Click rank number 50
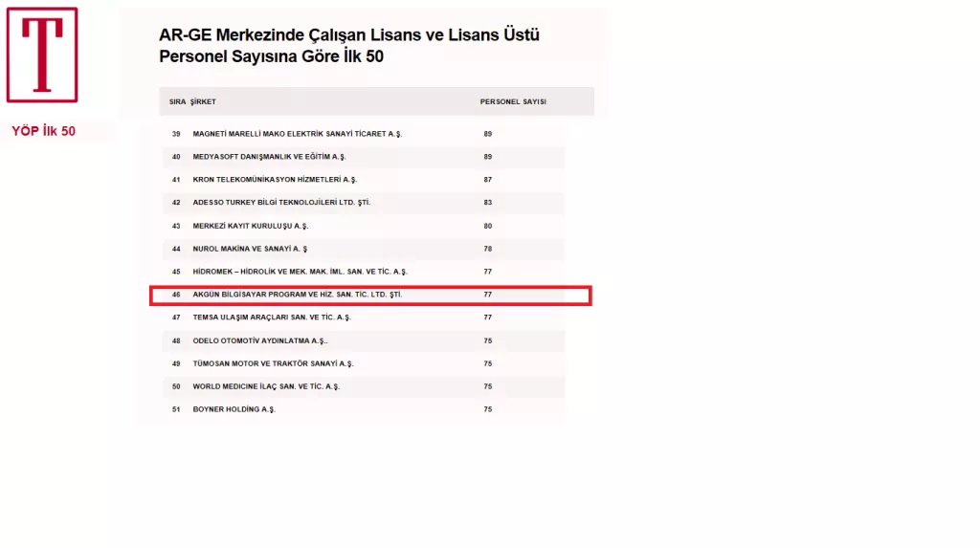980x548 pixels. 176,386
